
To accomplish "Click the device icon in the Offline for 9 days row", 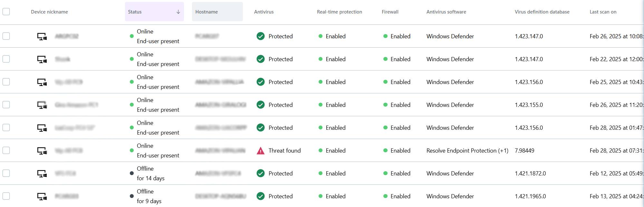I will 42,196.
